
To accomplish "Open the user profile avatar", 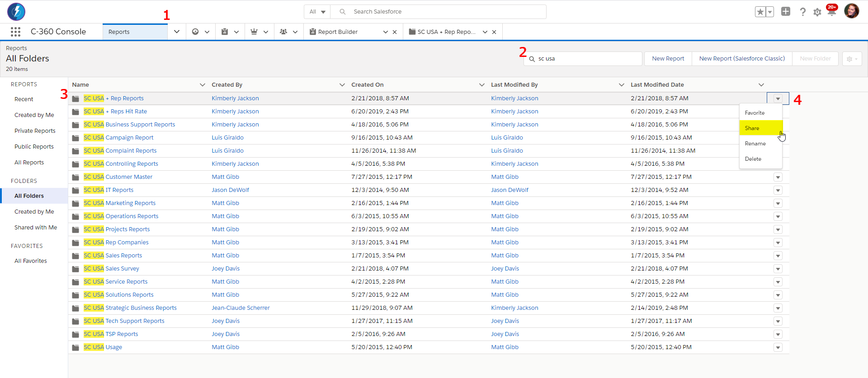I will (x=852, y=11).
